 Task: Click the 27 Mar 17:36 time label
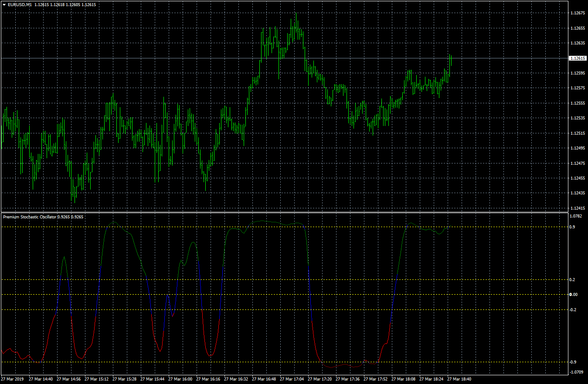[x=348, y=379]
